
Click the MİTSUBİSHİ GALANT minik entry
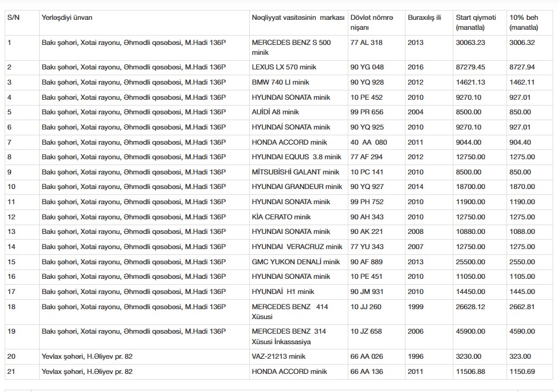point(295,172)
